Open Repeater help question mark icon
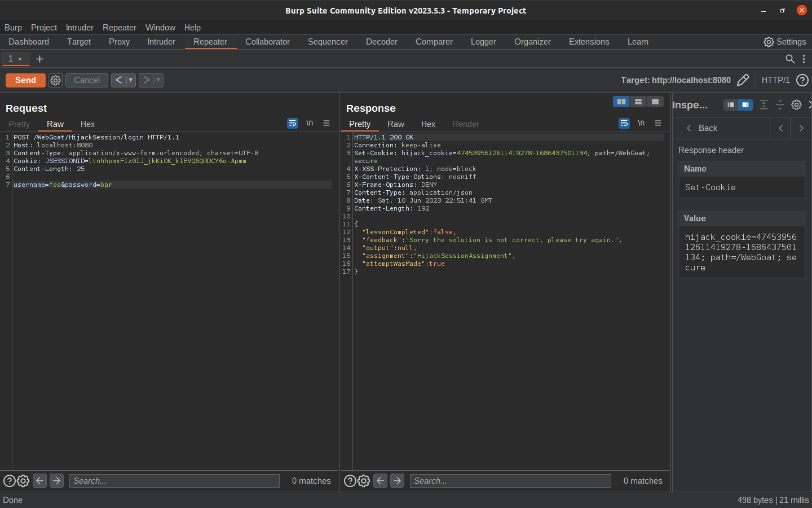This screenshot has width=812, height=508. tap(802, 80)
